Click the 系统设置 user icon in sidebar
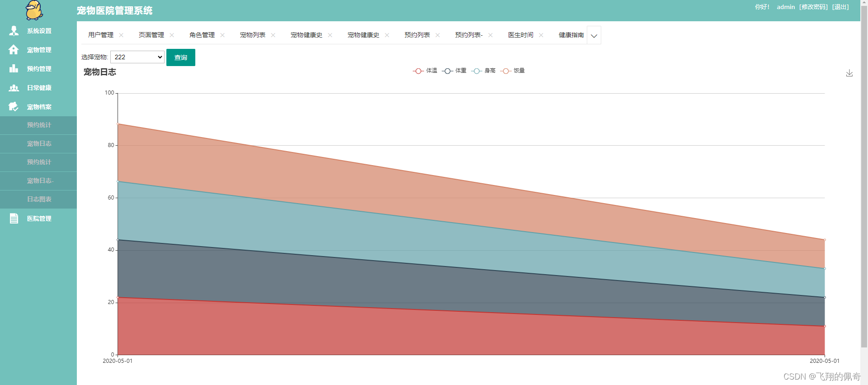The width and height of the screenshot is (868, 385). click(14, 31)
